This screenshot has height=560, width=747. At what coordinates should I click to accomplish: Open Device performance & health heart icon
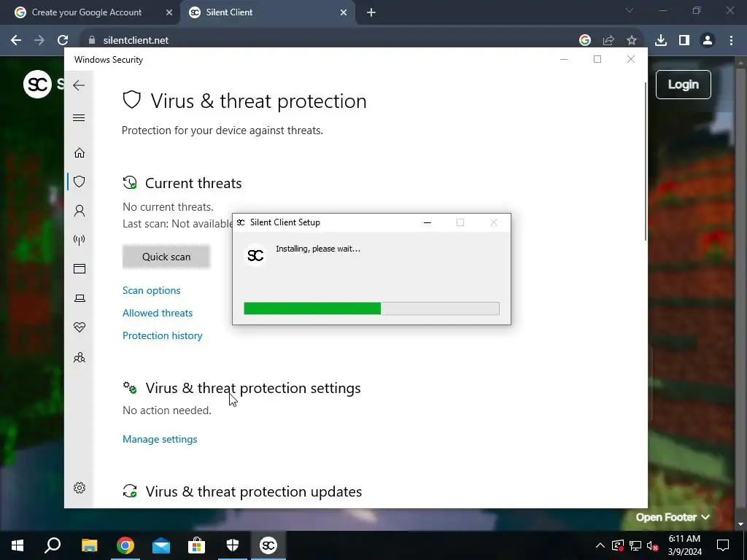[80, 327]
